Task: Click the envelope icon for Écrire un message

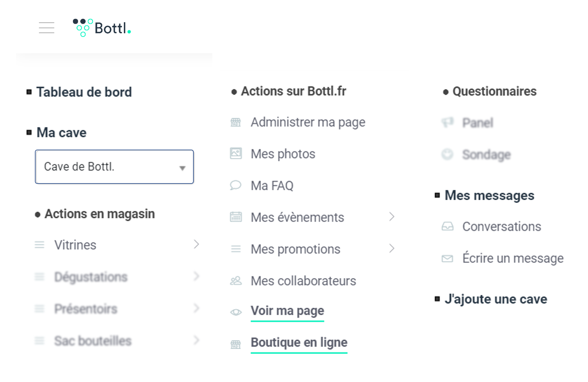Action: tap(447, 258)
